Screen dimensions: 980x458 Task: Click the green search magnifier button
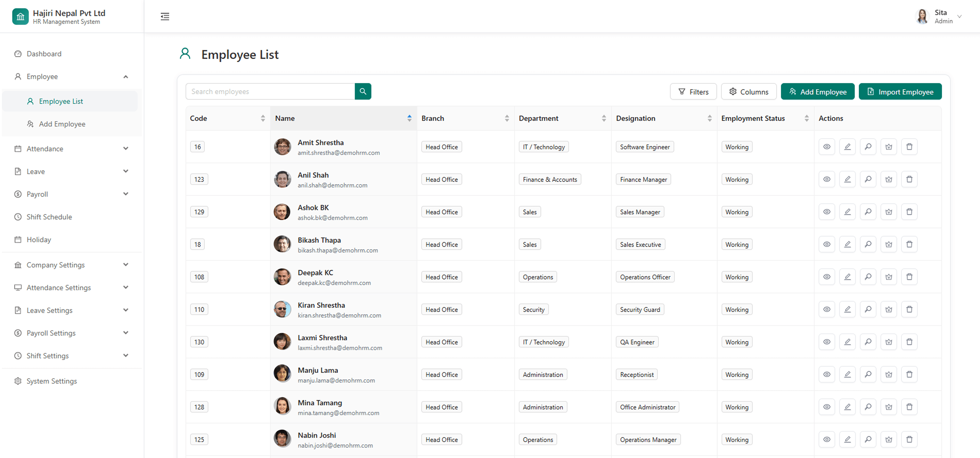[363, 91]
